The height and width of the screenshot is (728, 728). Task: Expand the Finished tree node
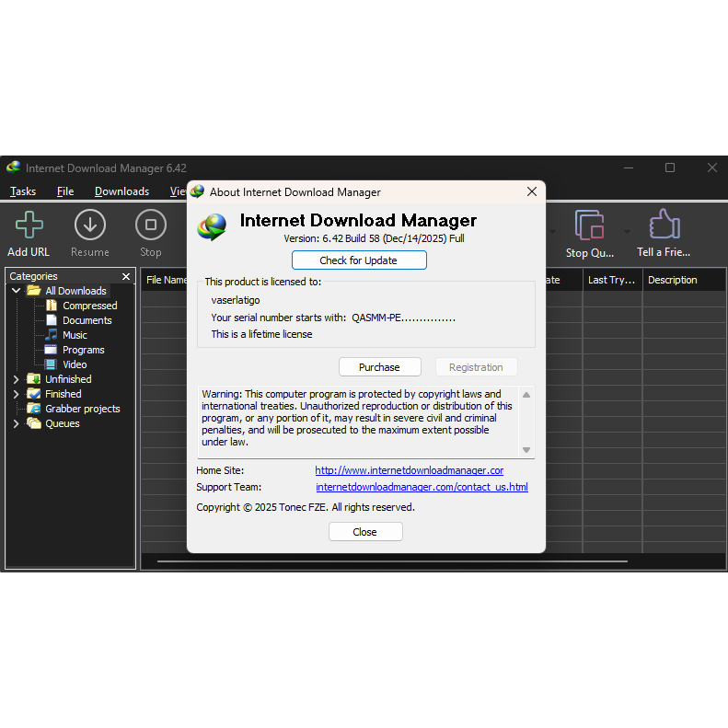[16, 394]
